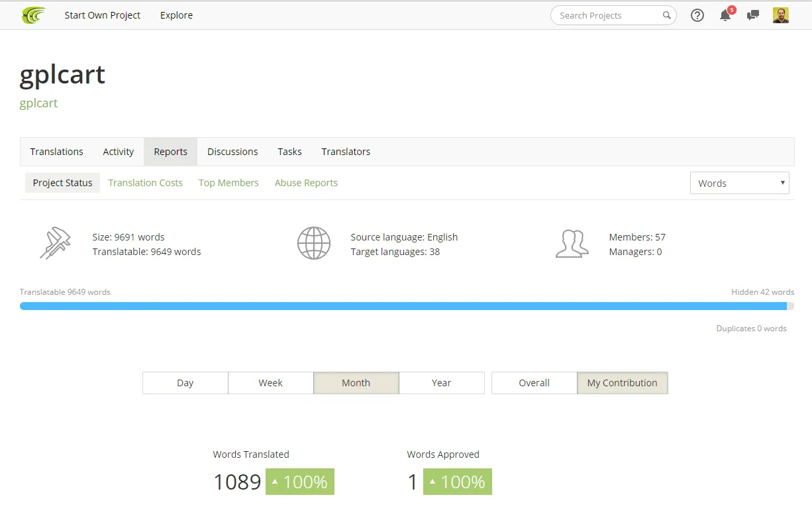Screen dimensions: 812x528
Task: Click the blue translatable words progress bar
Action: click(x=403, y=306)
